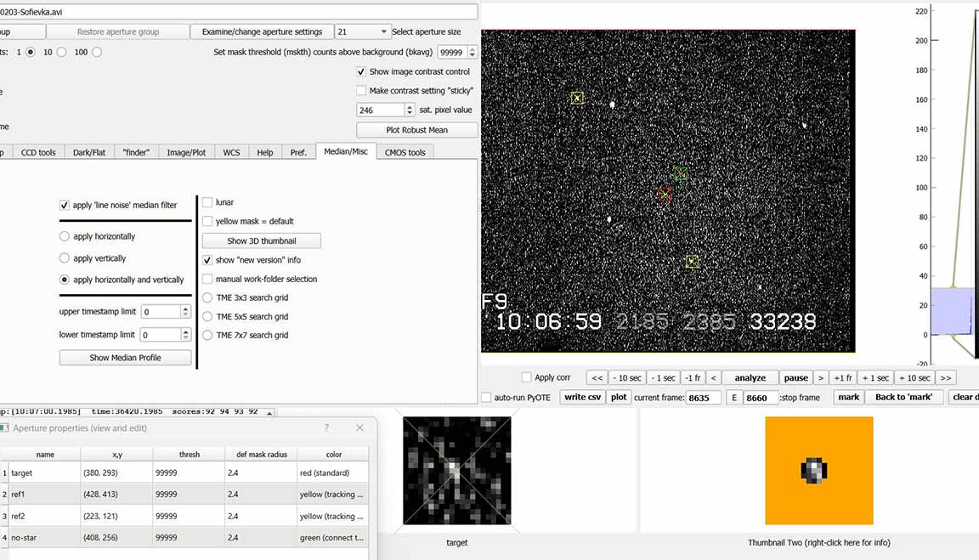
Task: Enable the lunar checkbox
Action: coord(208,202)
